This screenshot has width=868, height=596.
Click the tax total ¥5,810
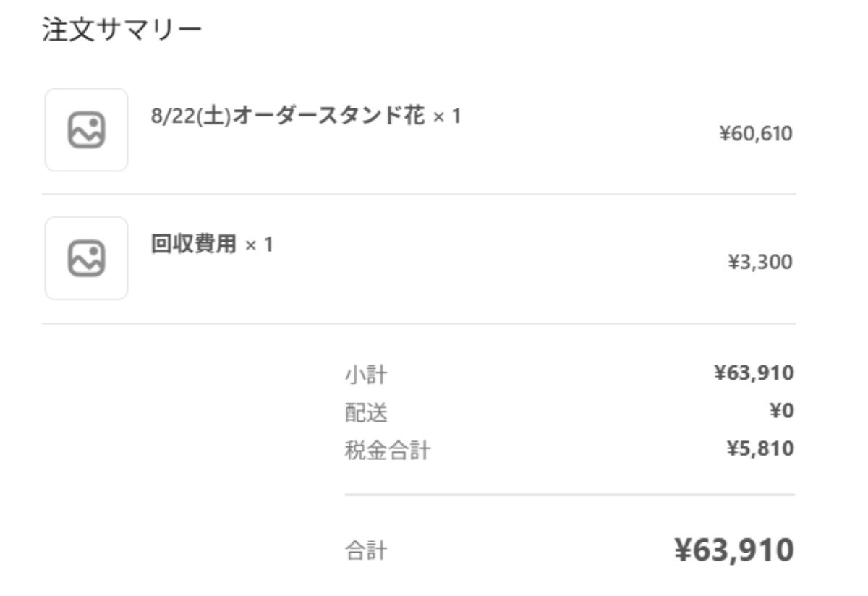click(759, 448)
